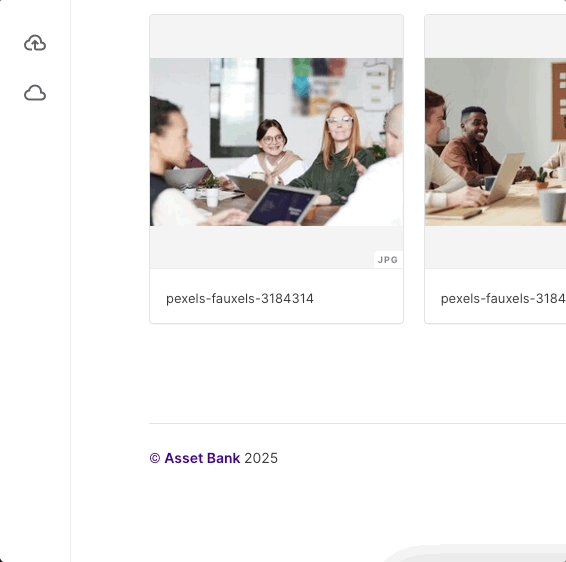Click the copyright symbol in the footer
The image size is (566, 562).
[x=155, y=458]
